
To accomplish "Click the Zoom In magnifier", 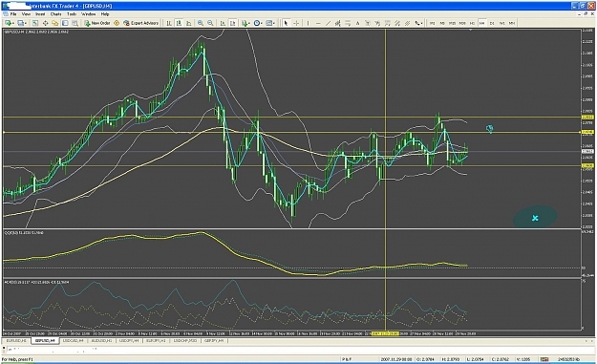I will point(201,23).
